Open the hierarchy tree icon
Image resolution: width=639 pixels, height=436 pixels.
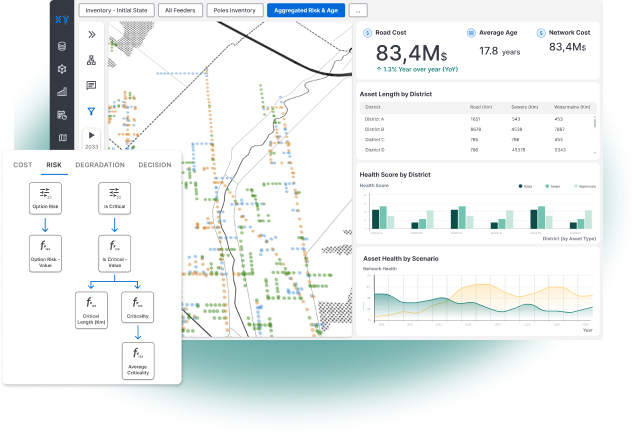92,59
